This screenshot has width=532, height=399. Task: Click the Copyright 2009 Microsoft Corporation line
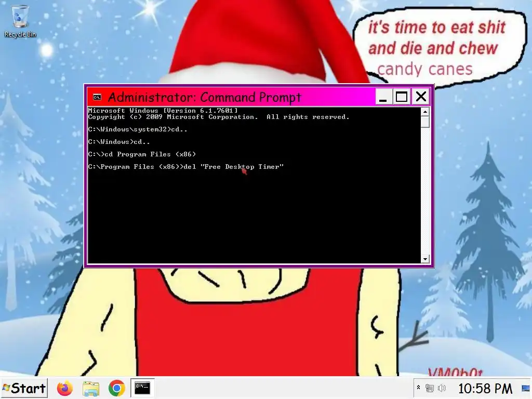point(219,117)
